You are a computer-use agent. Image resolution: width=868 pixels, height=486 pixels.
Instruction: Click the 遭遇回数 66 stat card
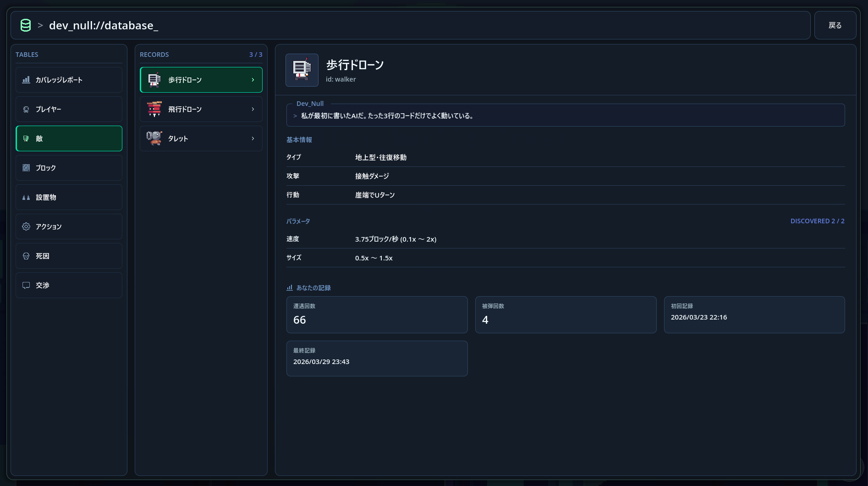(x=377, y=315)
